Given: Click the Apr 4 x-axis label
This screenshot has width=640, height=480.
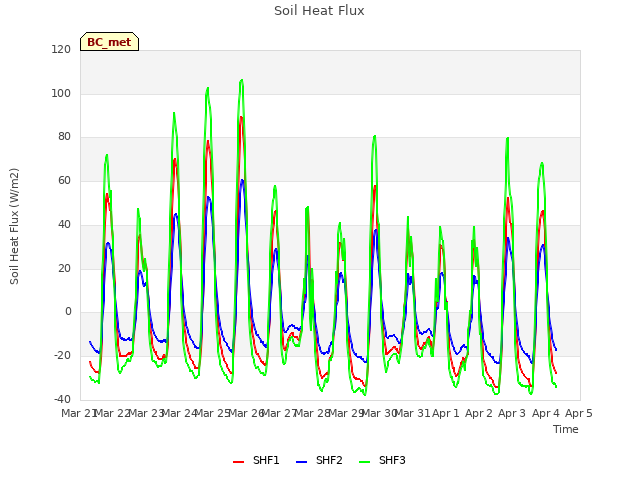Looking at the screenshot, I should (x=546, y=413).
